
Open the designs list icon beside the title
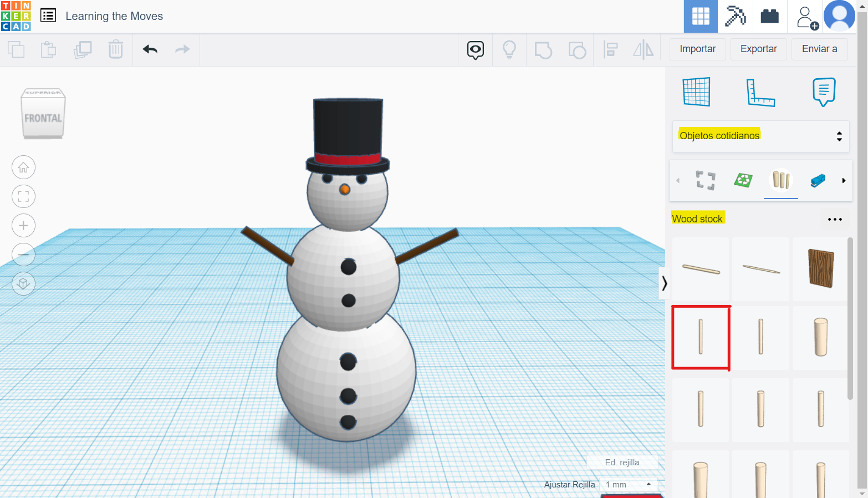pyautogui.click(x=48, y=16)
